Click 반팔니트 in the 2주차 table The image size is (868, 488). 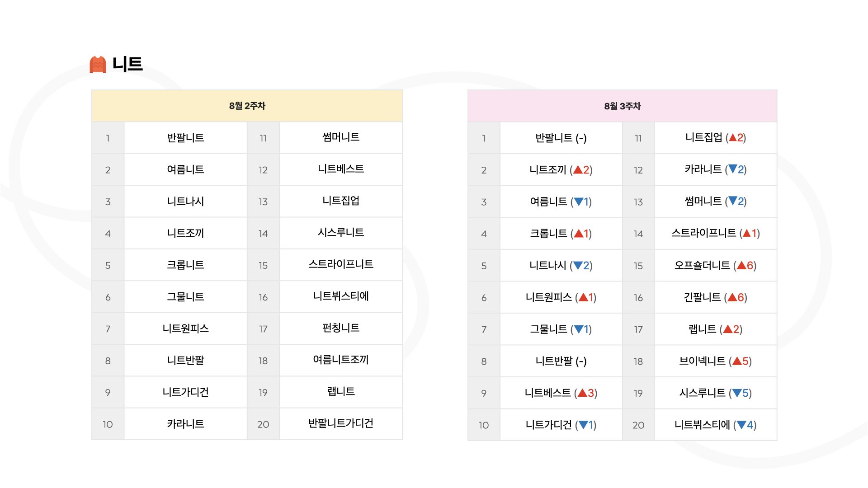pyautogui.click(x=186, y=138)
